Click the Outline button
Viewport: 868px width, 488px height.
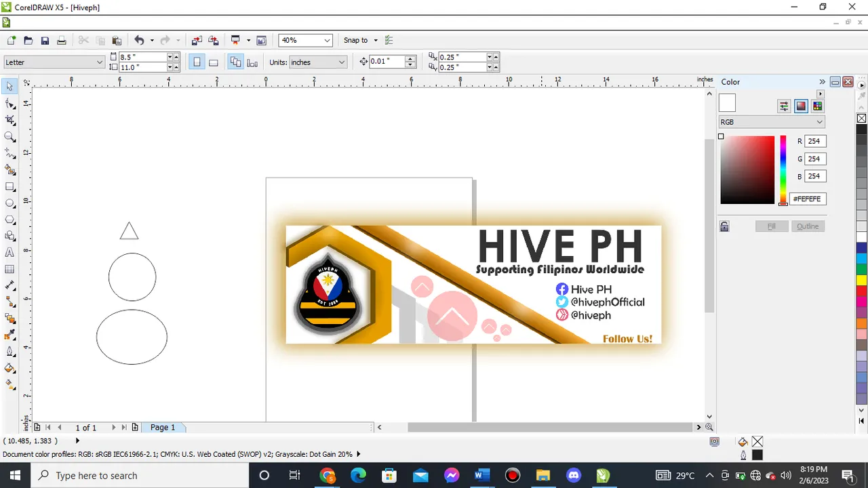[x=808, y=226]
